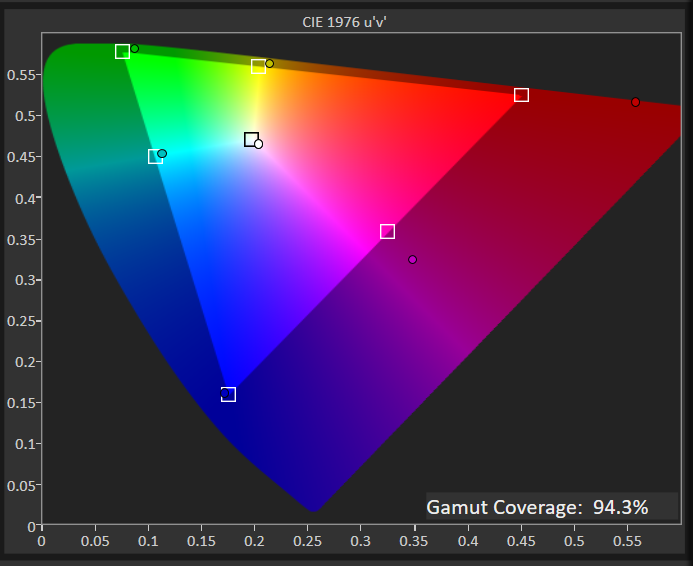Click the CIE 1976 u'v' chart title
693x566 pixels.
pyautogui.click(x=346, y=21)
